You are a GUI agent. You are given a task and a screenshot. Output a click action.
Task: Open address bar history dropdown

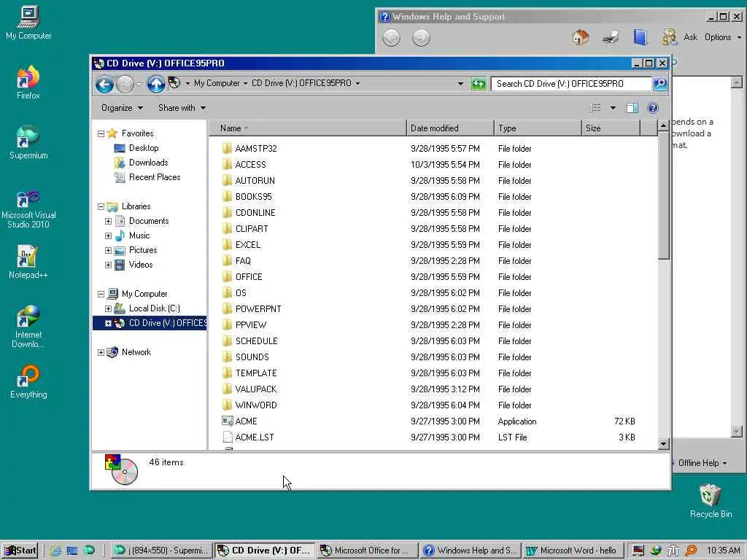[460, 84]
